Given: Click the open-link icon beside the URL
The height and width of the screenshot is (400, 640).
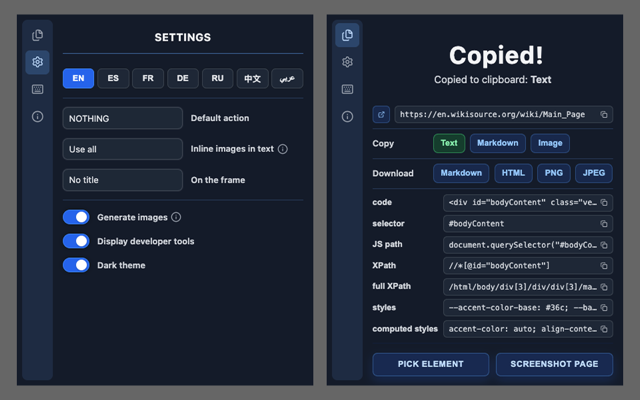Looking at the screenshot, I should (x=381, y=115).
